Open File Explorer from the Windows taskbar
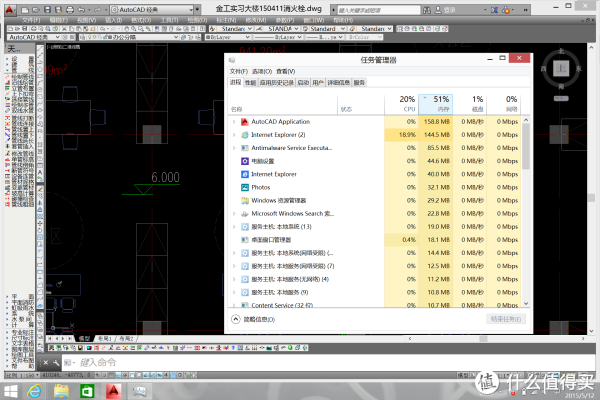Image resolution: width=600 pixels, height=400 pixels. coord(61,391)
